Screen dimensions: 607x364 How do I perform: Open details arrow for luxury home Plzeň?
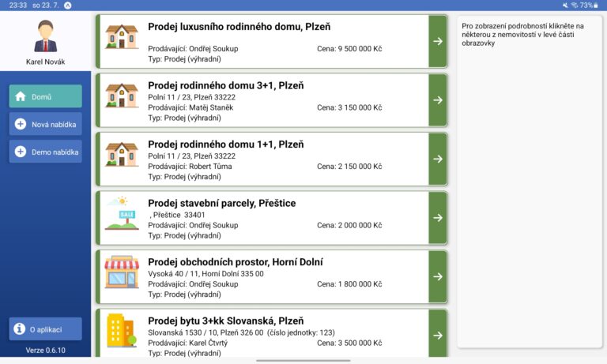point(438,41)
